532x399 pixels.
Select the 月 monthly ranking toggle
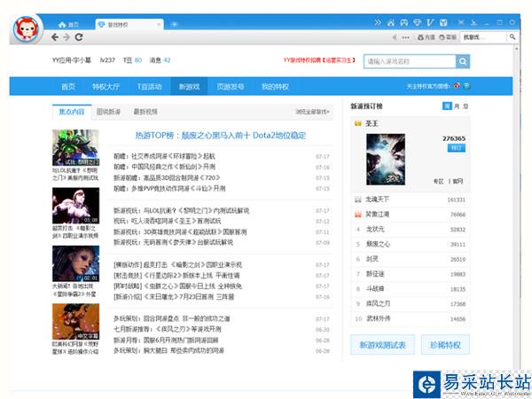coord(457,106)
